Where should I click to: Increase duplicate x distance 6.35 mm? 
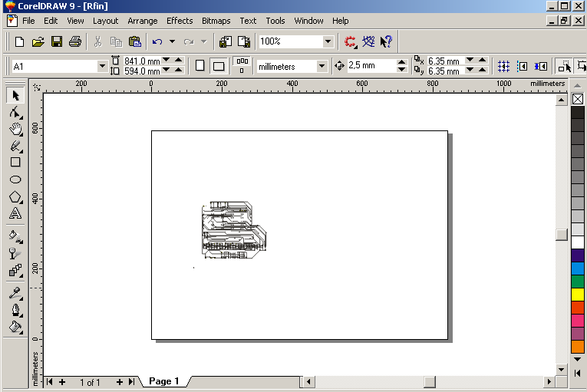[483, 60]
